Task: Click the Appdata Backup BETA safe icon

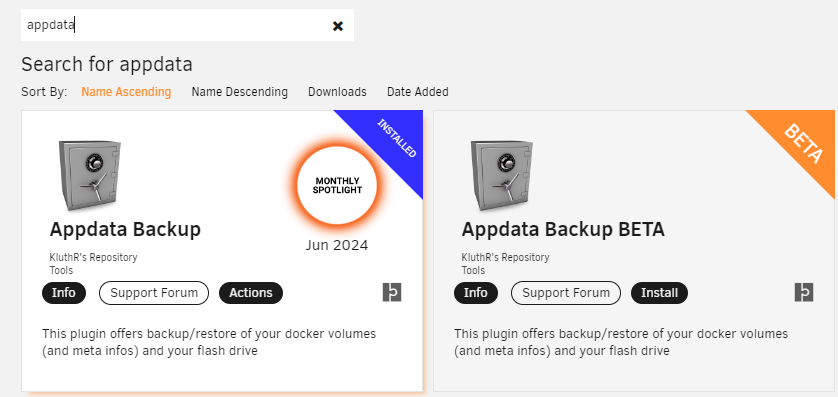Action: pyautogui.click(x=502, y=176)
